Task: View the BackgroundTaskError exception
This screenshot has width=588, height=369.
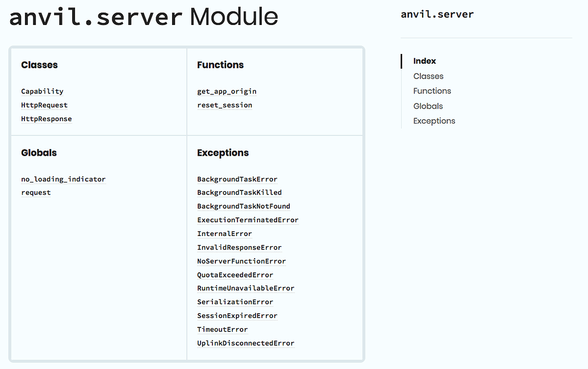Action: click(237, 180)
